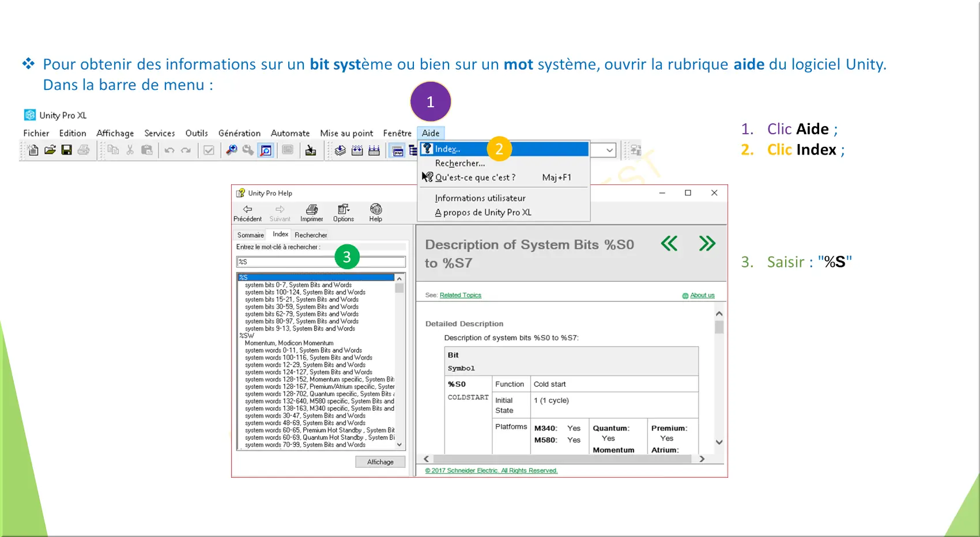The width and height of the screenshot is (980, 537).
Task: Click the Affichage button
Action: 380,462
